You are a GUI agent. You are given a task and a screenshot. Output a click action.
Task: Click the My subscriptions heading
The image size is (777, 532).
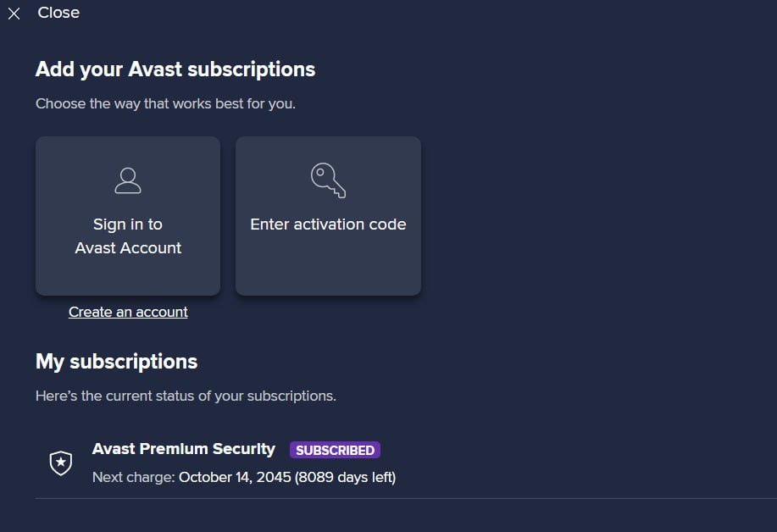coord(116,362)
